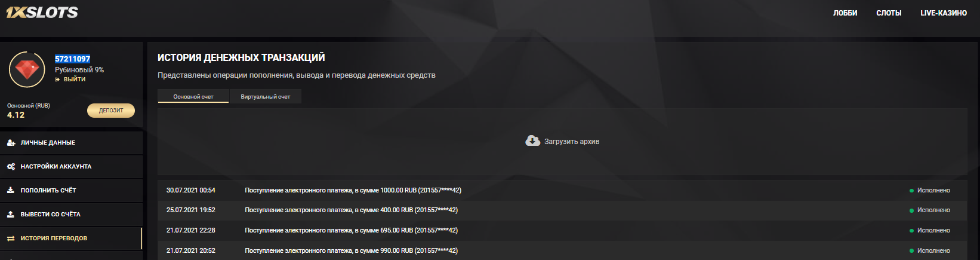980x260 pixels.
Task: Open the ЛОББИ menu item
Action: [x=845, y=13]
